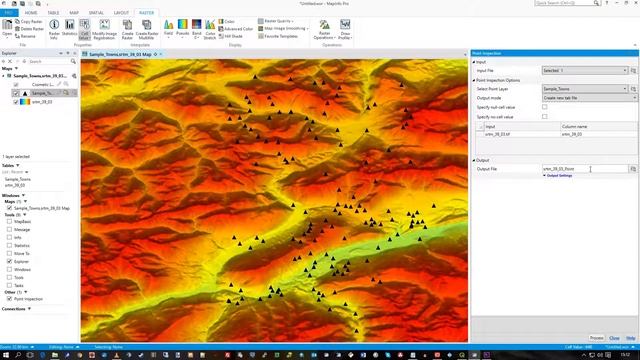Image resolution: width=640 pixels, height=360 pixels.
Task: Open the Select Point Layer dropdown
Action: pyautogui.click(x=585, y=89)
